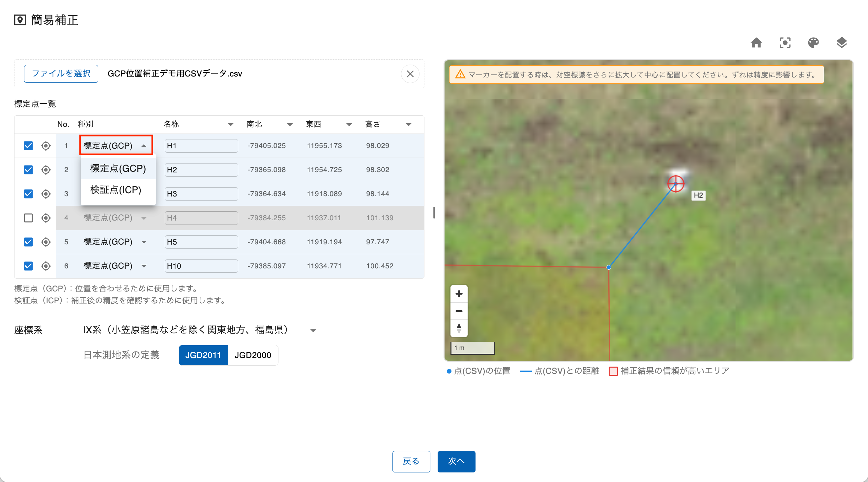Click the focus/center target icon
This screenshot has height=482, width=868.
coord(785,43)
